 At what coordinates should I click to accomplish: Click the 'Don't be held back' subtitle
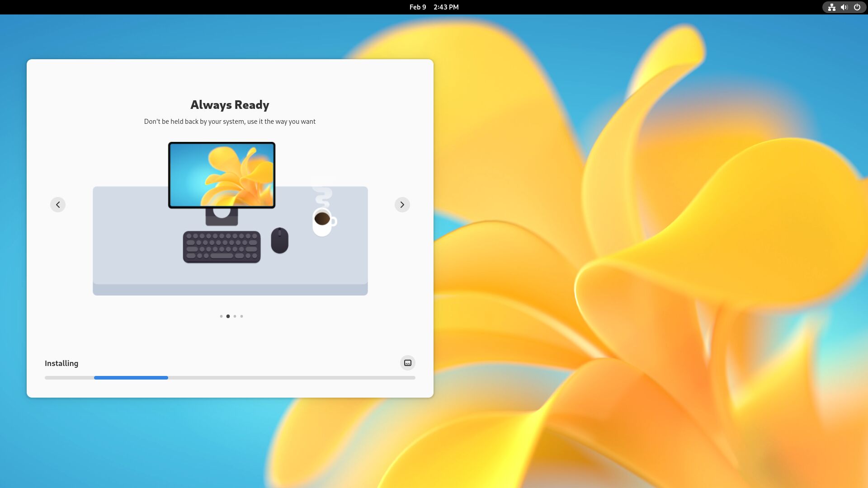[x=230, y=122]
